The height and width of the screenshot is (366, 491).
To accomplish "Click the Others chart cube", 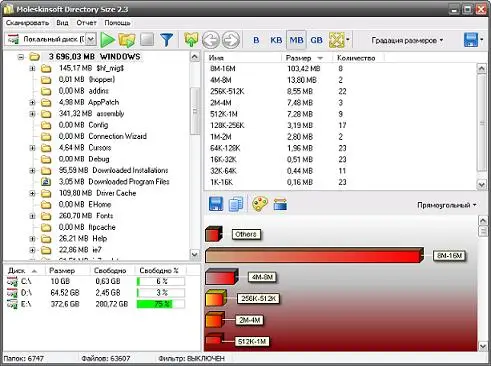I will pos(214,234).
